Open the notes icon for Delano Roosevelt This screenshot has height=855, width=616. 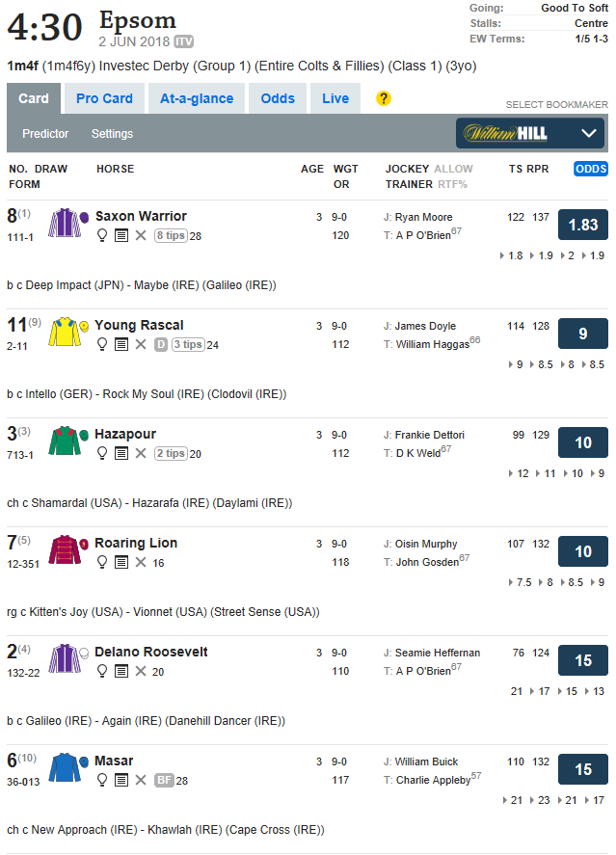coord(121,671)
